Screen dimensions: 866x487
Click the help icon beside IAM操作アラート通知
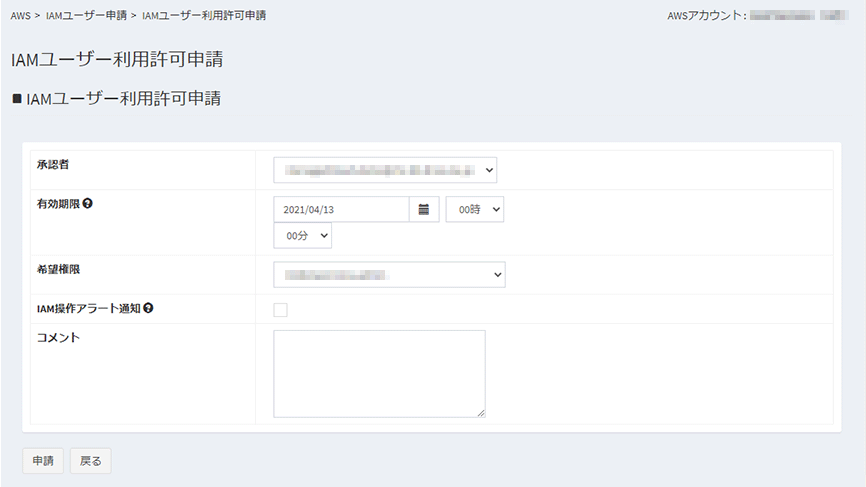click(148, 309)
